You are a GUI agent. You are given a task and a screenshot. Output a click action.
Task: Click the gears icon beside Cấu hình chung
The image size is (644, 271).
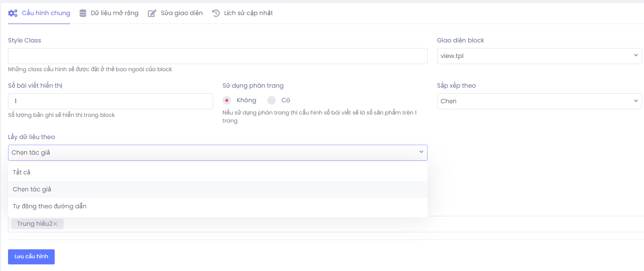coord(13,13)
